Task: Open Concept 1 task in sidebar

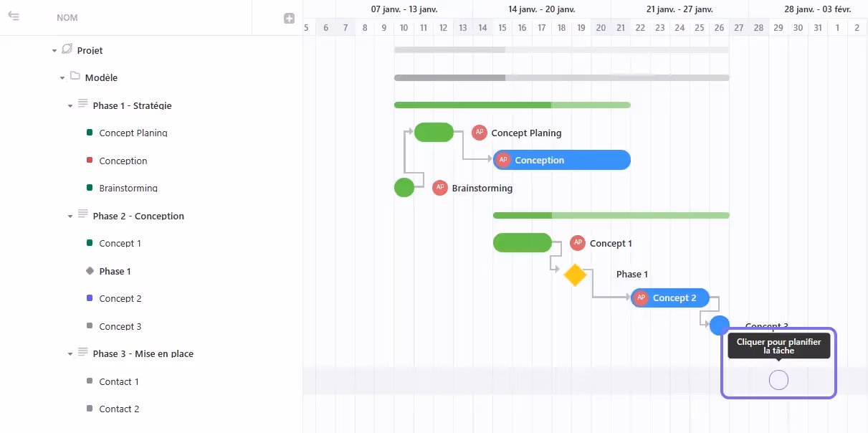Action: pyautogui.click(x=120, y=244)
